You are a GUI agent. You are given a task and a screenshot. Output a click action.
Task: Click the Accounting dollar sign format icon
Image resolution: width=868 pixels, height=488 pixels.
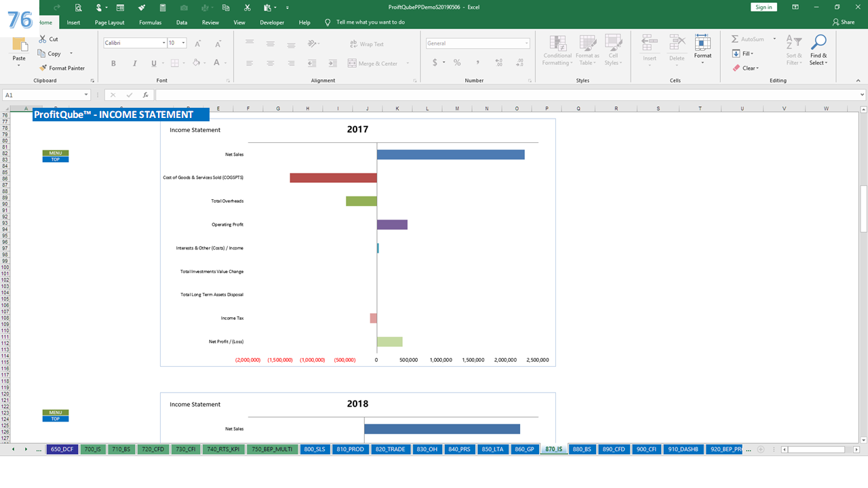pyautogui.click(x=435, y=63)
